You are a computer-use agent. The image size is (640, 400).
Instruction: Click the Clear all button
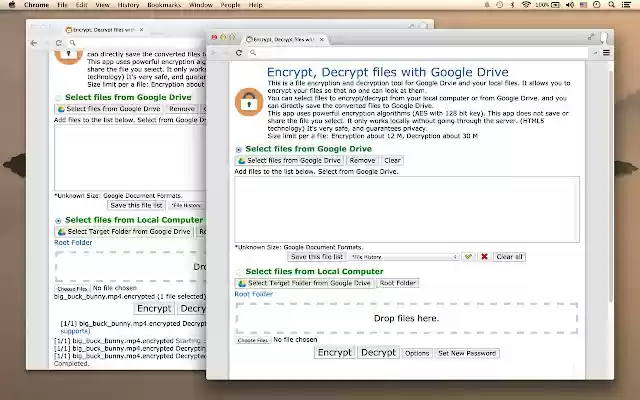pyautogui.click(x=509, y=257)
